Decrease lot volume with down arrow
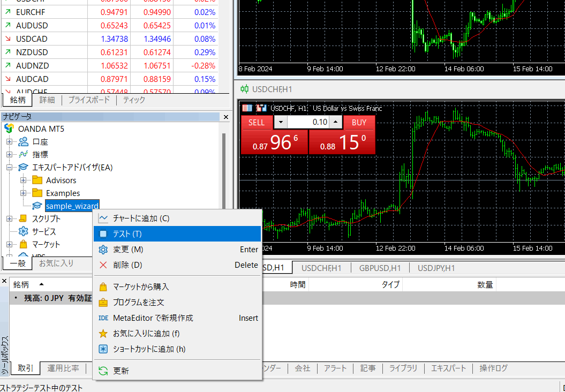The height and width of the screenshot is (392, 565). click(281, 122)
